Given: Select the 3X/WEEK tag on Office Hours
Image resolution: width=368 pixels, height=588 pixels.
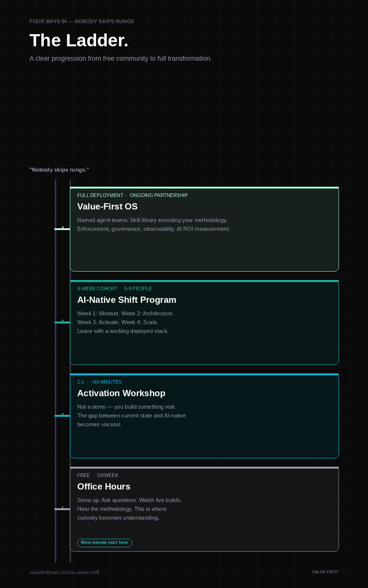Looking at the screenshot, I should tap(107, 475).
